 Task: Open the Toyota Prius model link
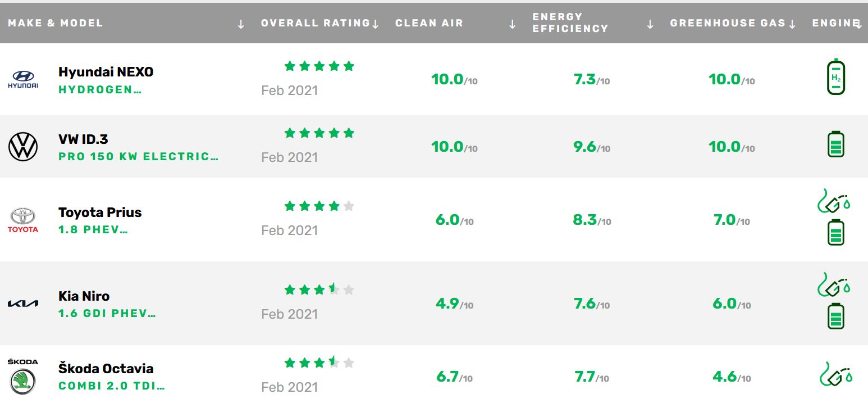pyautogui.click(x=100, y=212)
